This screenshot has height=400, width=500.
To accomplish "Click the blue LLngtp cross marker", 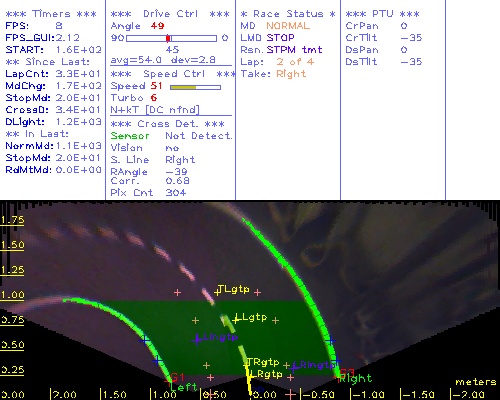I will 197,340.
